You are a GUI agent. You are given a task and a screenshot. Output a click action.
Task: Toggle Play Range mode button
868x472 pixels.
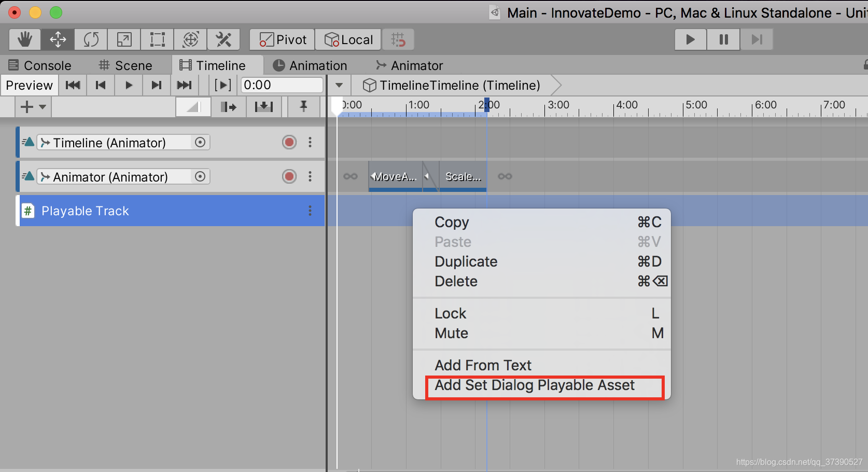(x=223, y=85)
